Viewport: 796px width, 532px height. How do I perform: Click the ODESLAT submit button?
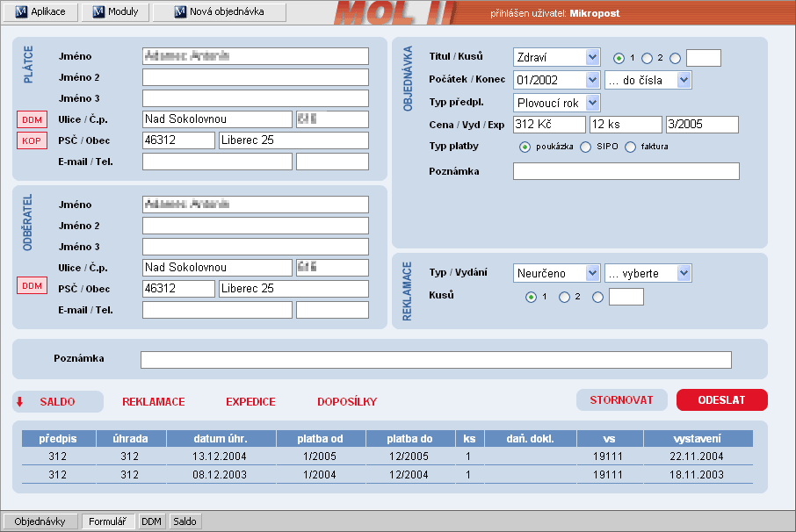pyautogui.click(x=721, y=400)
